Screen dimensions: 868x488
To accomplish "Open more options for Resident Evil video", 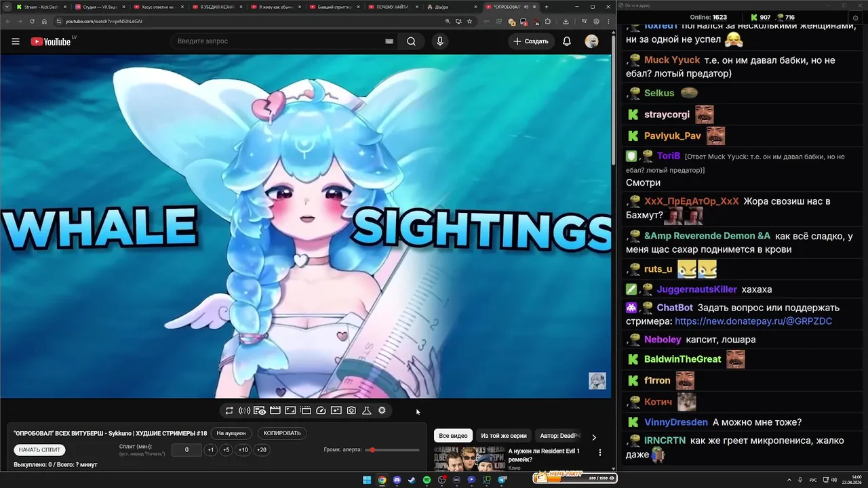I will coord(599,452).
